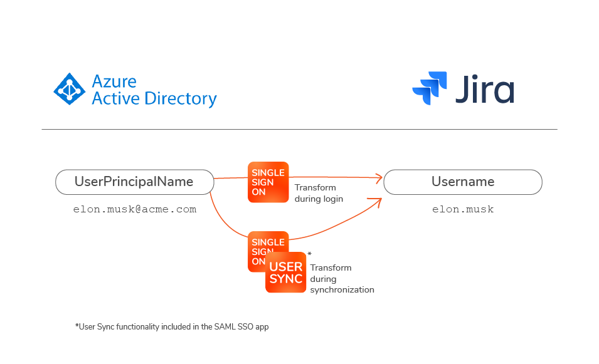Click the Azure Active Directory diamond logo
The width and height of the screenshot is (599, 364).
(70, 89)
